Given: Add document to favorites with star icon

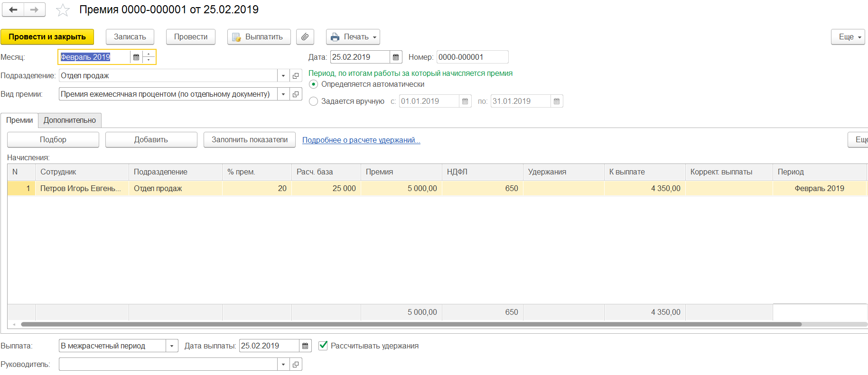Looking at the screenshot, I should pos(63,10).
